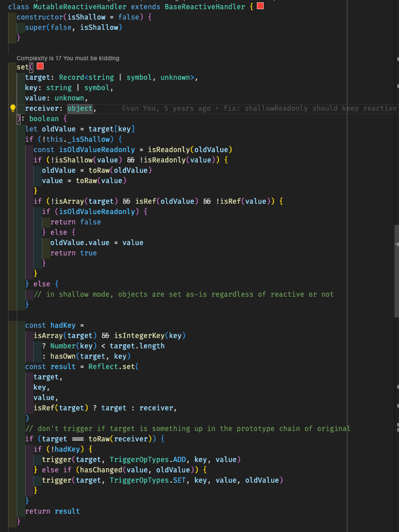The image size is (399, 532).
Task: Click the MutableReactiveHandler class name
Action: (80, 6)
